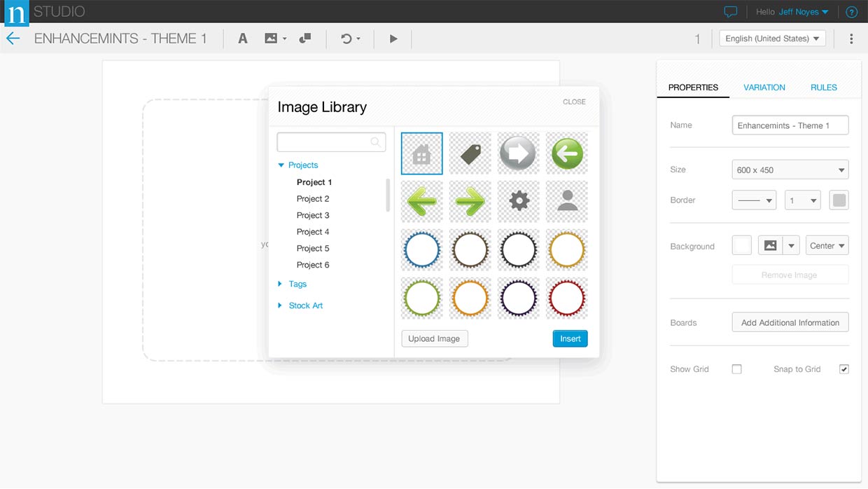Pick the border color swatch
This screenshot has width=868, height=489.
click(x=839, y=200)
